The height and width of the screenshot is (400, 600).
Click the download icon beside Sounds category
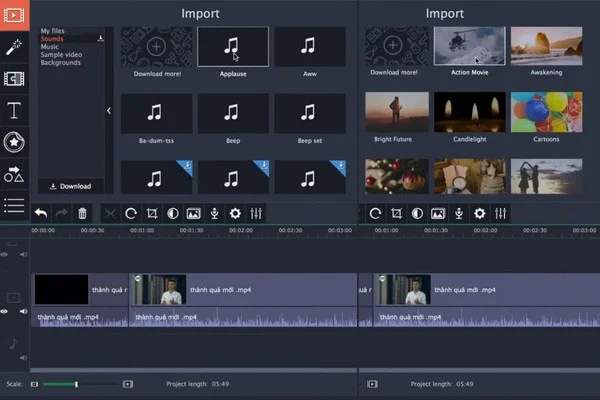point(100,38)
